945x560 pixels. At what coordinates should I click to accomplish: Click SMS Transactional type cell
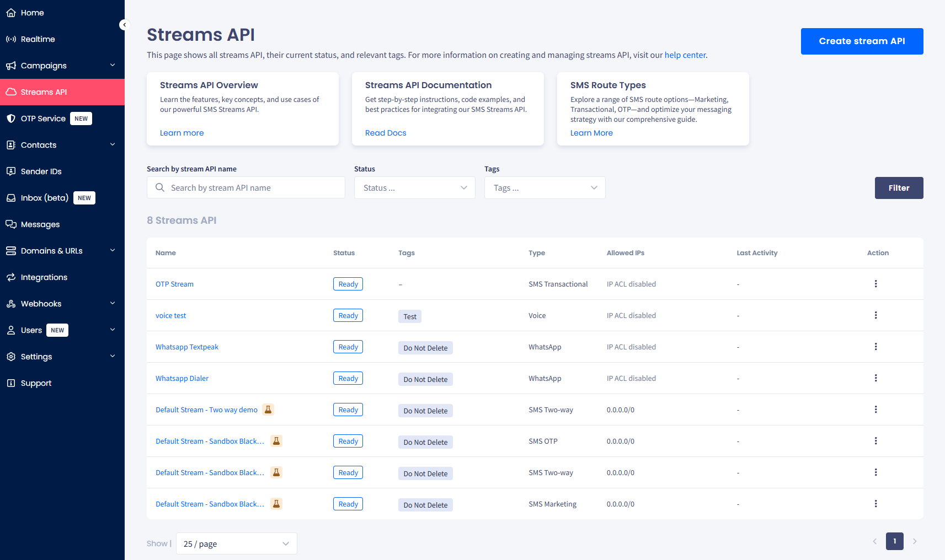point(558,284)
